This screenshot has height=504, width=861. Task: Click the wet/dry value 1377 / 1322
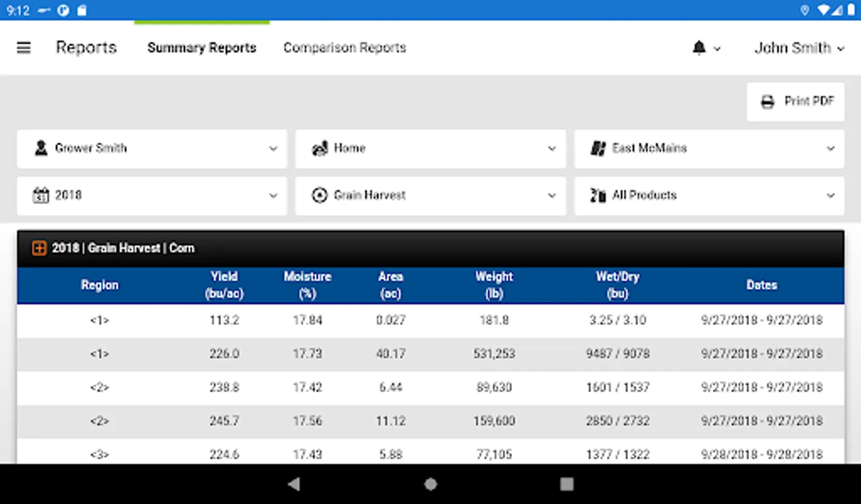tap(618, 454)
